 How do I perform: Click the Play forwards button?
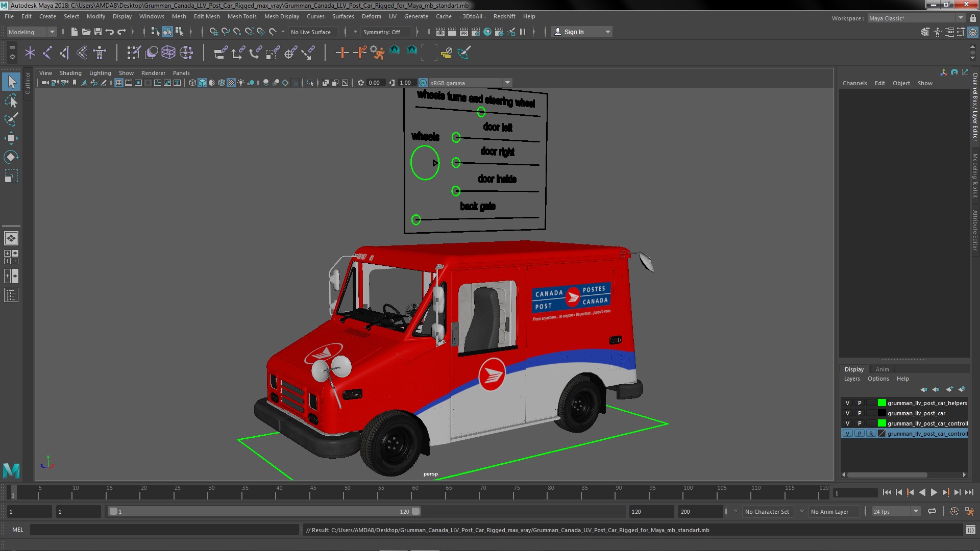(934, 493)
